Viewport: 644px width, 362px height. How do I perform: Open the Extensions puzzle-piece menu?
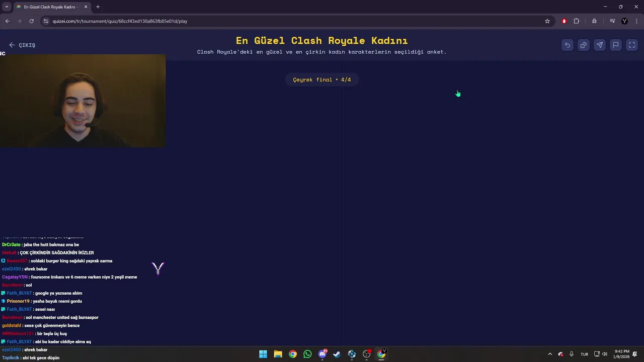tap(577, 21)
